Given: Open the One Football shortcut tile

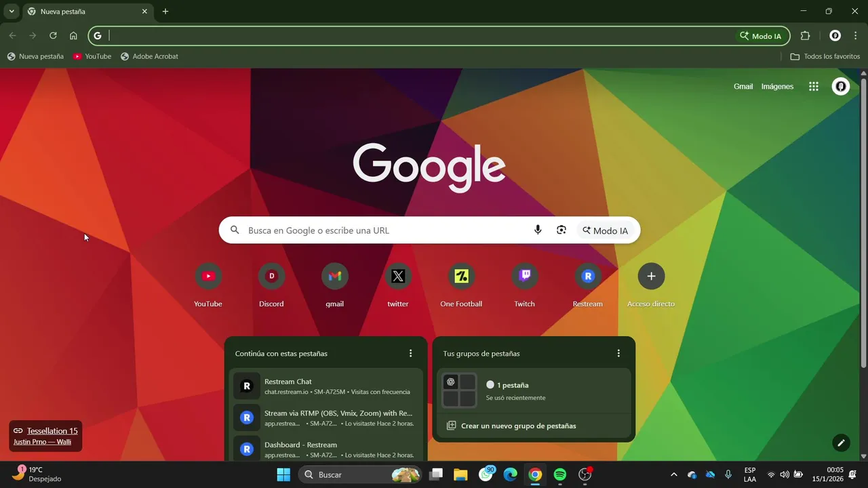Looking at the screenshot, I should pos(461,285).
